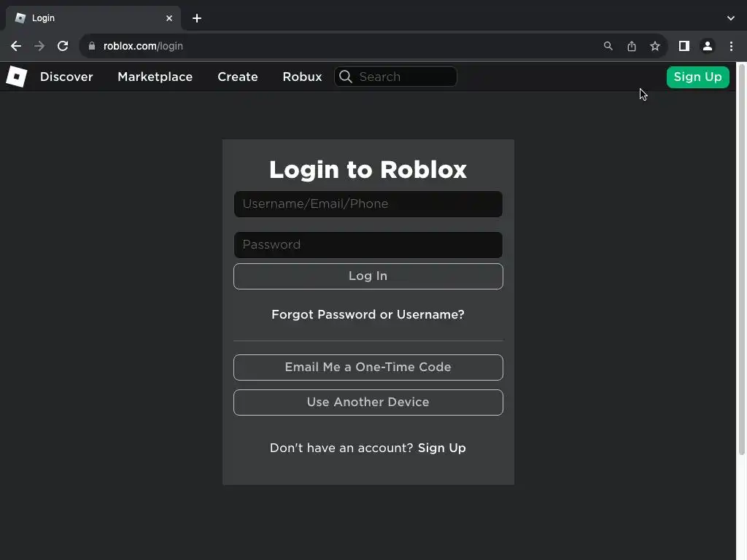
Task: Open the Chrome three-dot menu
Action: click(731, 46)
